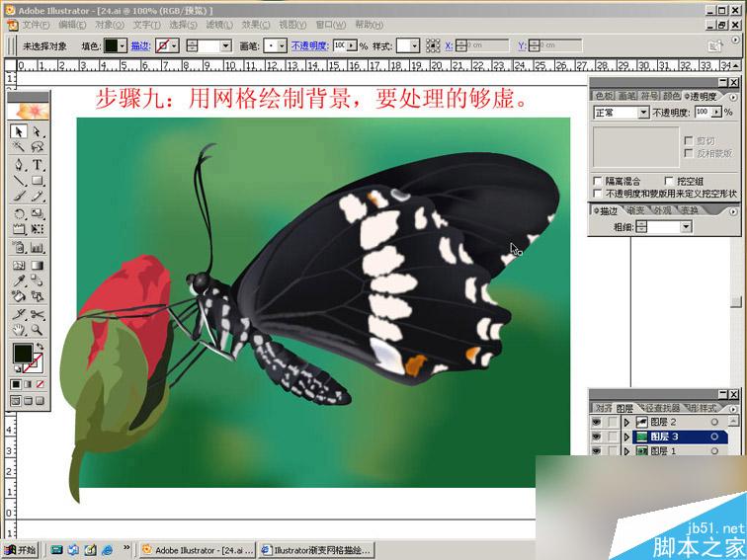This screenshot has width=747, height=560.
Task: Activate the Scale tool
Action: (x=38, y=213)
